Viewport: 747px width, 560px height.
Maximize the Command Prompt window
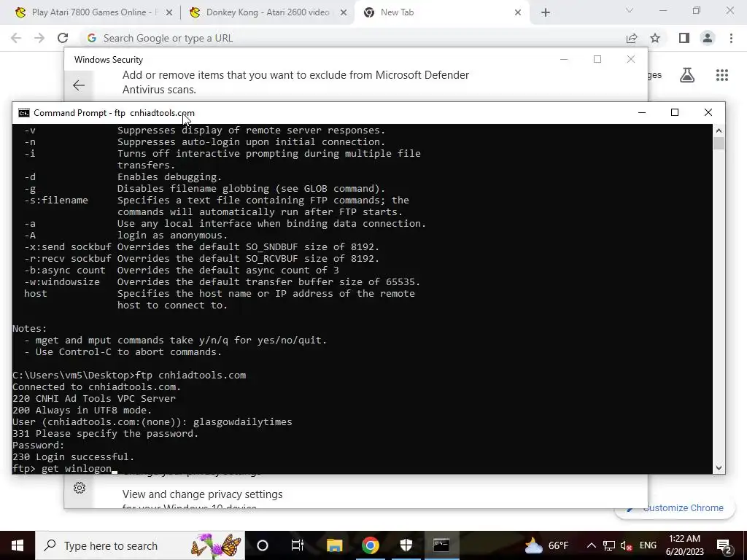click(x=675, y=113)
